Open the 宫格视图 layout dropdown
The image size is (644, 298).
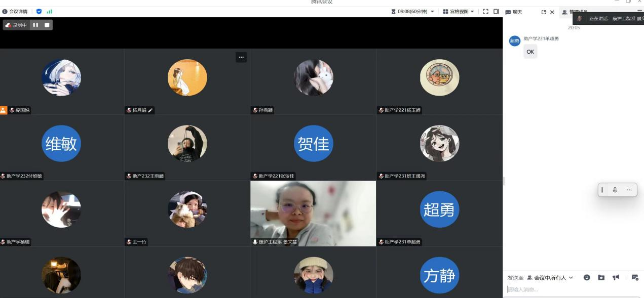(x=459, y=12)
